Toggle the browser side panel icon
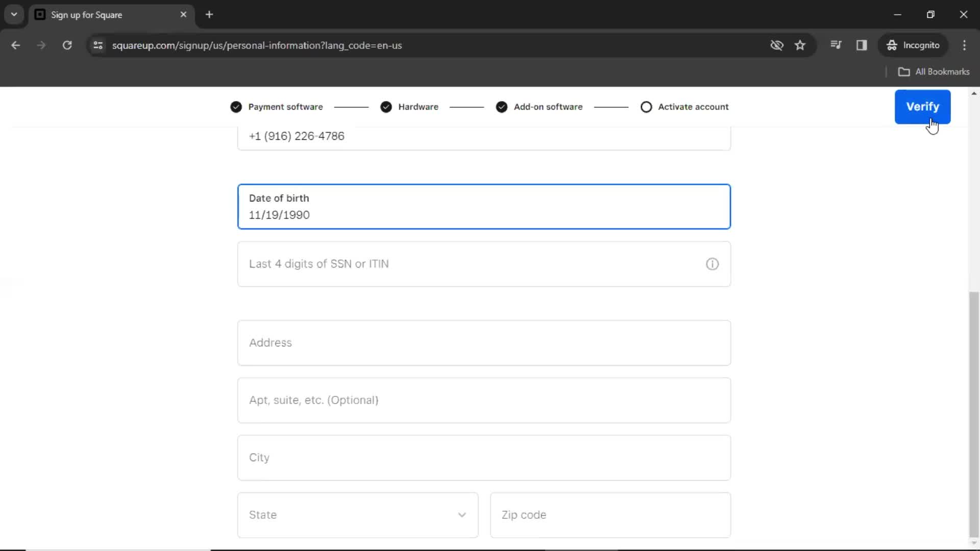This screenshot has width=980, height=551. tap(862, 45)
